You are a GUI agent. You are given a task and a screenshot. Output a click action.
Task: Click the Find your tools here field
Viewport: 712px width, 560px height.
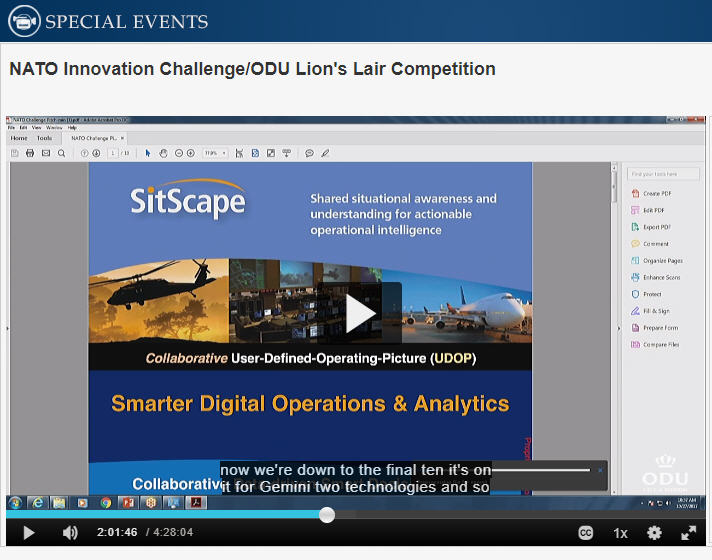click(x=663, y=174)
